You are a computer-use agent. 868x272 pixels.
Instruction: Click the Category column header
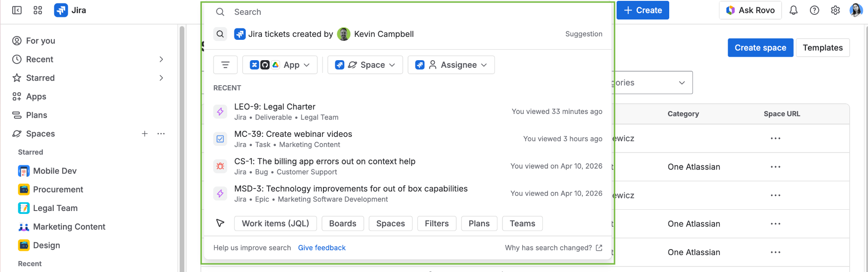pos(683,114)
